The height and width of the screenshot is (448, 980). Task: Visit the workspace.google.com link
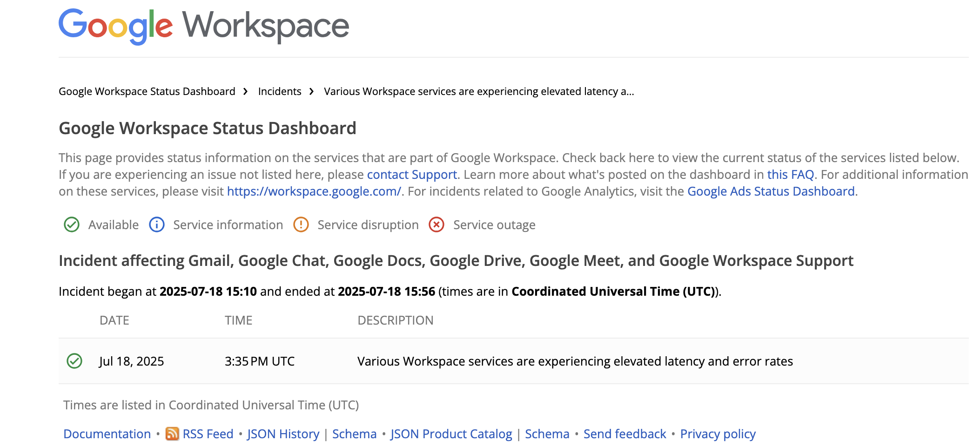click(x=314, y=191)
